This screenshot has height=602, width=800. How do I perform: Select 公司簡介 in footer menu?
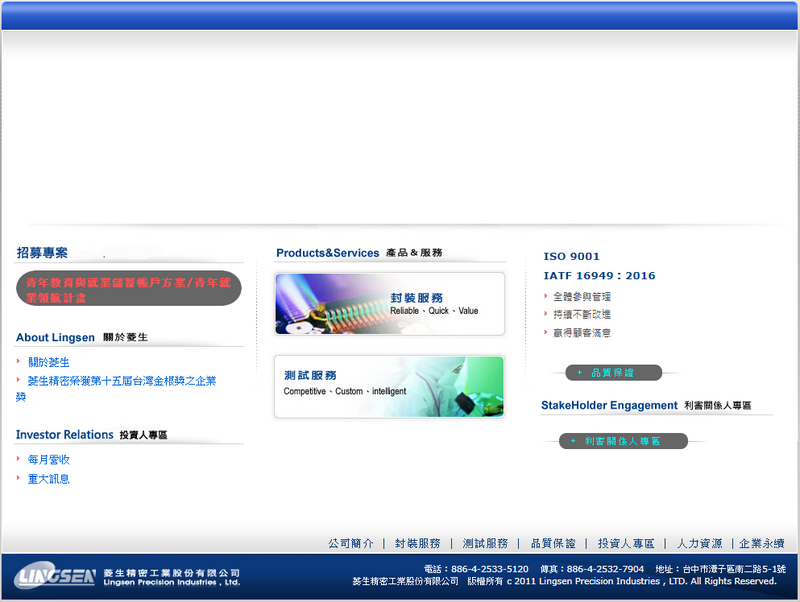(351, 543)
